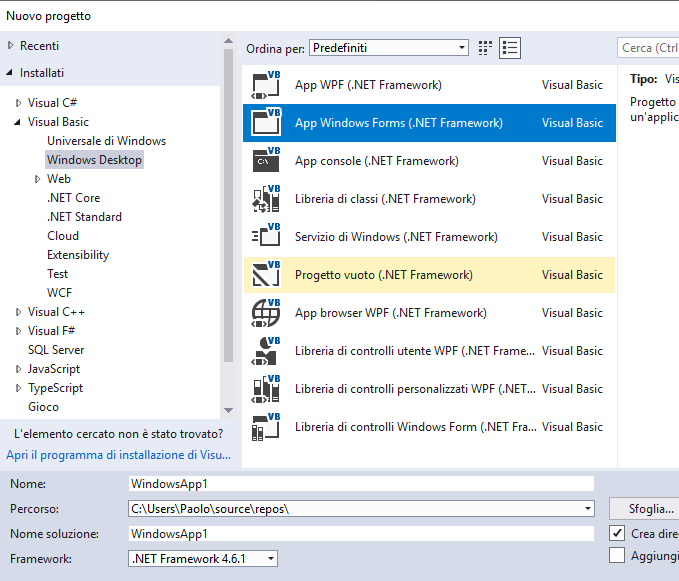Click the Libreria di classi template icon
Image resolution: width=679 pixels, height=581 pixels.
coord(266,199)
